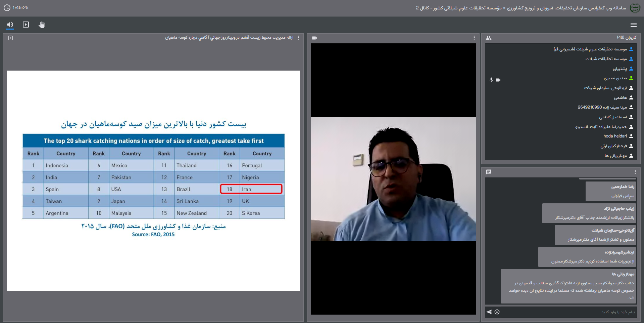Click the camera icon on video panel

[x=314, y=38]
